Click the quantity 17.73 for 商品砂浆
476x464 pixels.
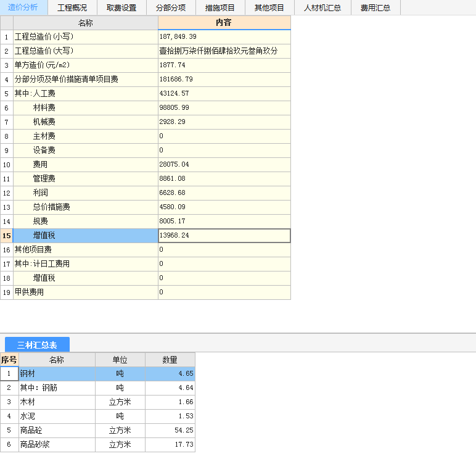coord(170,444)
